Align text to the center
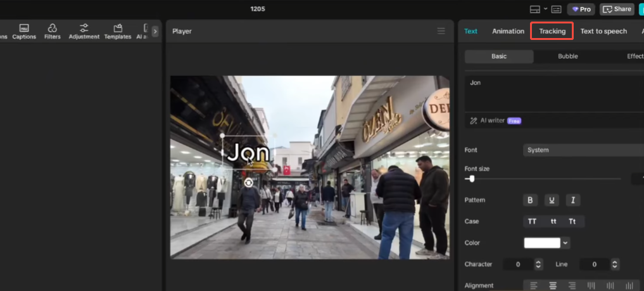The height and width of the screenshot is (291, 644). click(553, 285)
